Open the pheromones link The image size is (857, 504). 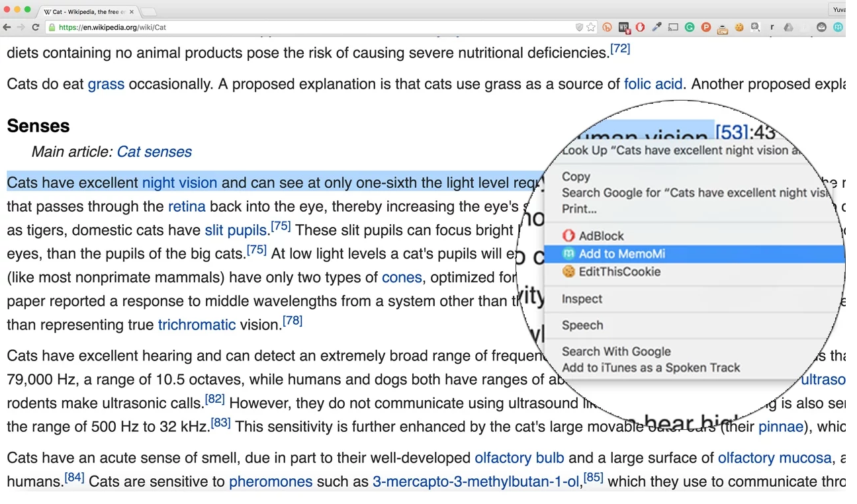(271, 482)
